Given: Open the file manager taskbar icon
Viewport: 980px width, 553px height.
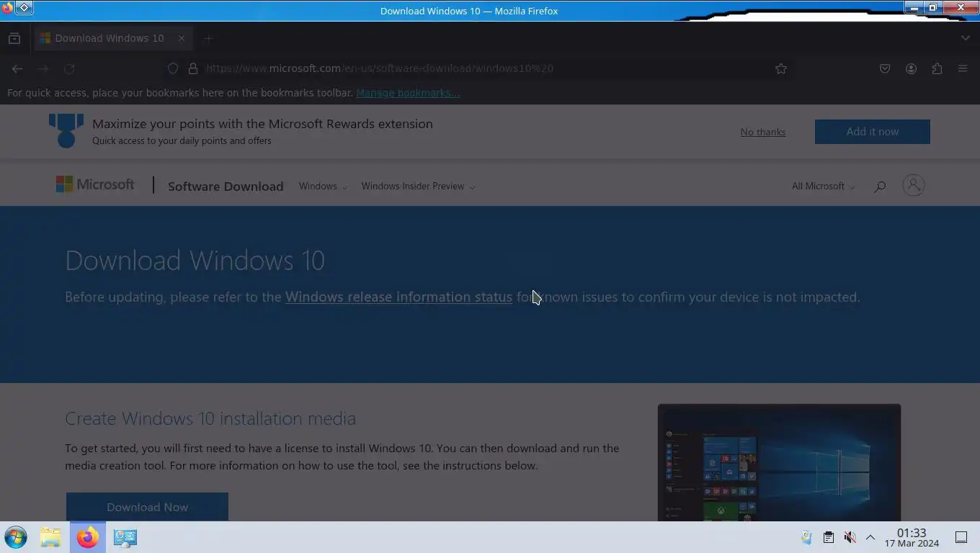Looking at the screenshot, I should click(50, 537).
